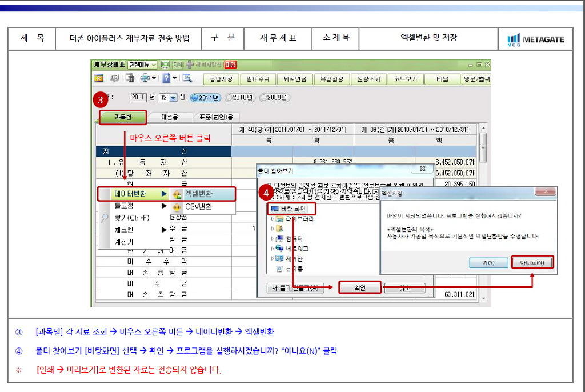Close the 엑셀저장 dialog

coord(546,191)
